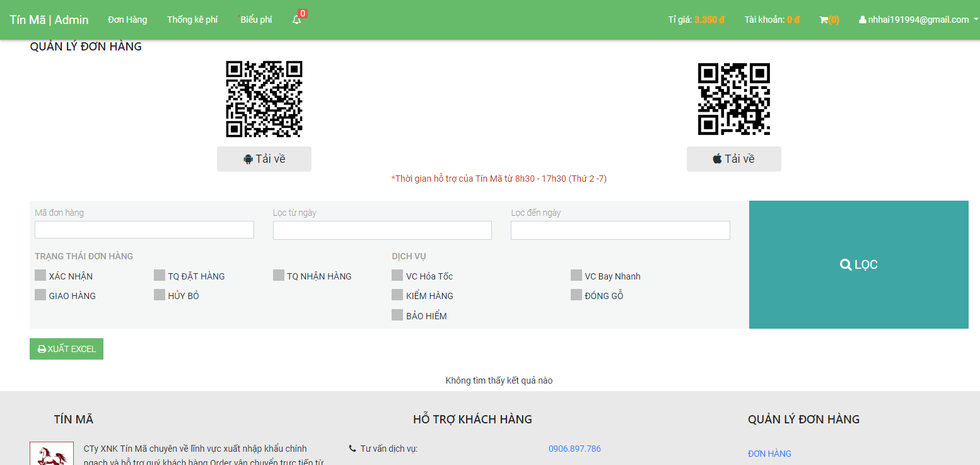
Task: Click the Tỉ giá exchange rate value
Action: tap(709, 20)
